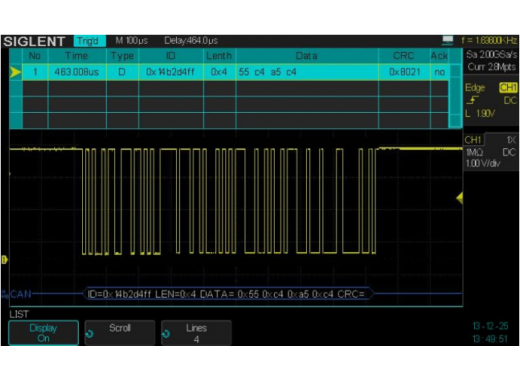Click the Lines knob rotate icon
520x380 pixels.
click(x=166, y=334)
